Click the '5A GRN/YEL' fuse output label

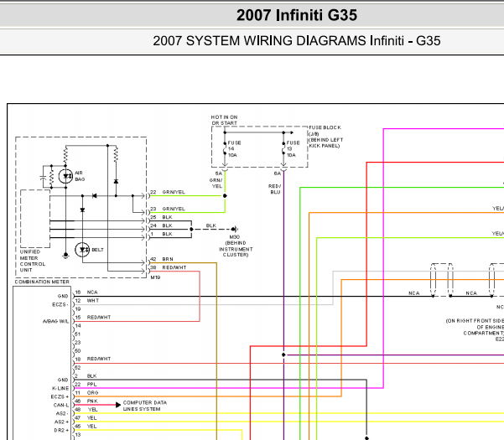216,179
